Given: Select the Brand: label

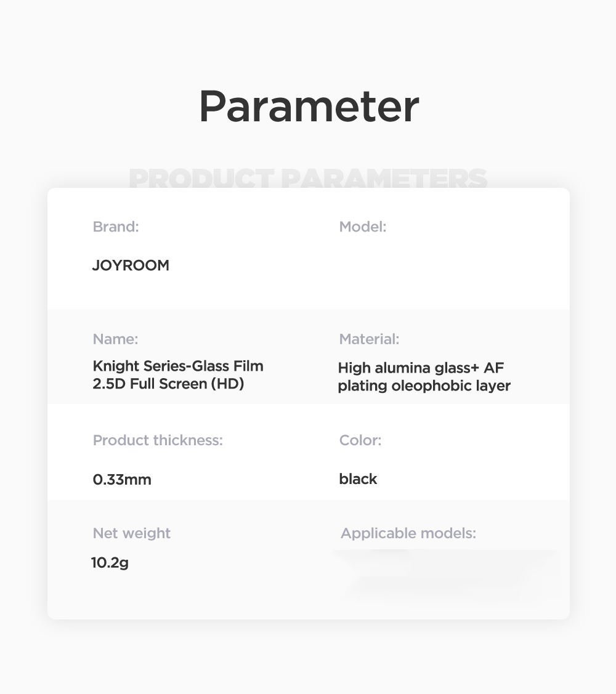Looking at the screenshot, I should click(x=116, y=227).
